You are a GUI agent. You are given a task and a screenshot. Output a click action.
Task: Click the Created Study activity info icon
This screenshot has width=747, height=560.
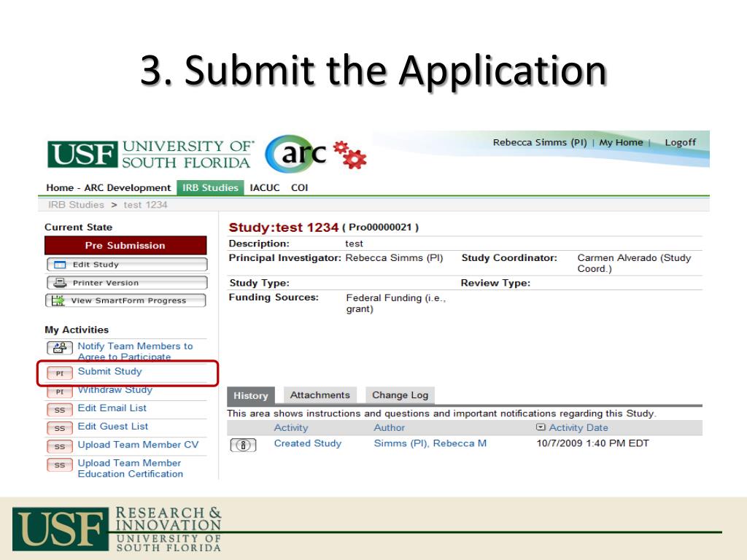pos(243,445)
